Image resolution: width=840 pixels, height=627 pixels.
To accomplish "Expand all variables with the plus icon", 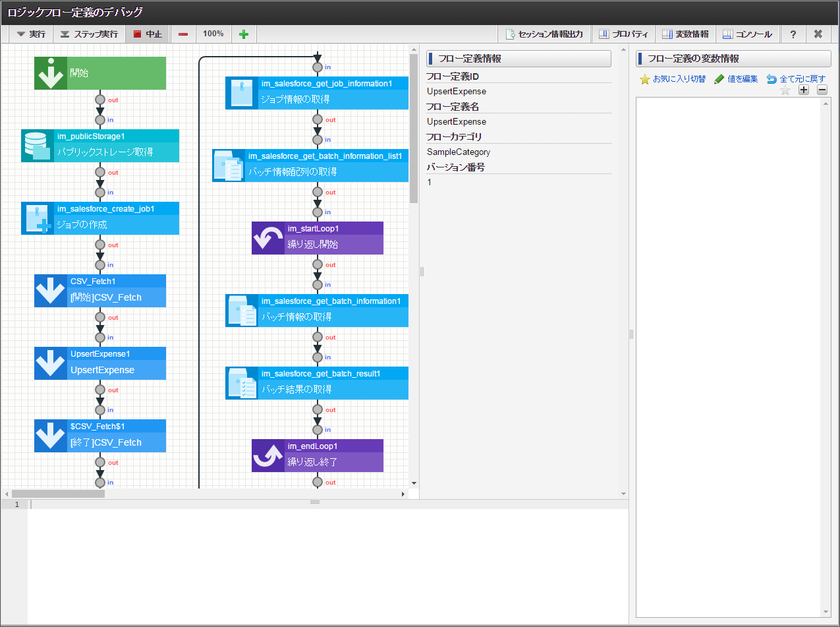I will point(804,90).
